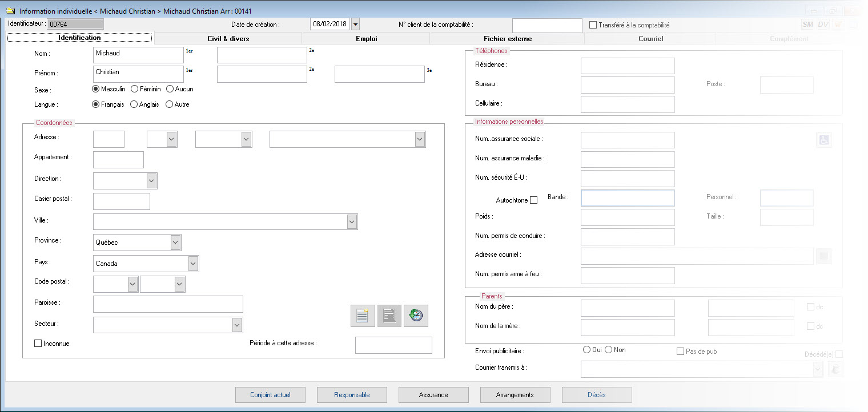Check the Autochtone checkbox

(533, 200)
